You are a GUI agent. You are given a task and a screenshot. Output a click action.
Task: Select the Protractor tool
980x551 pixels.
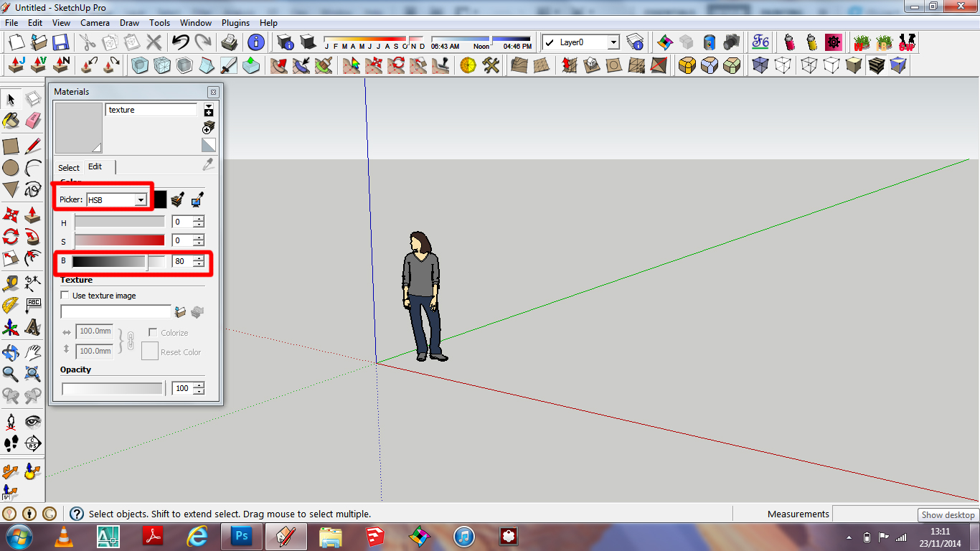click(11, 306)
